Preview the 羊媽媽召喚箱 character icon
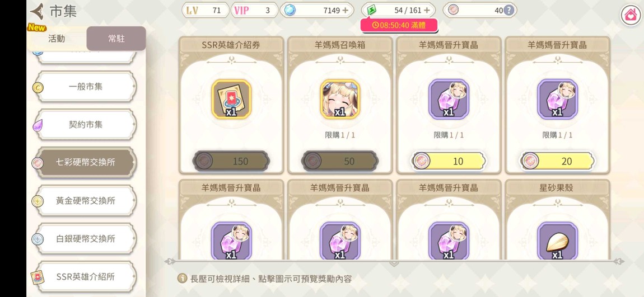 340,99
